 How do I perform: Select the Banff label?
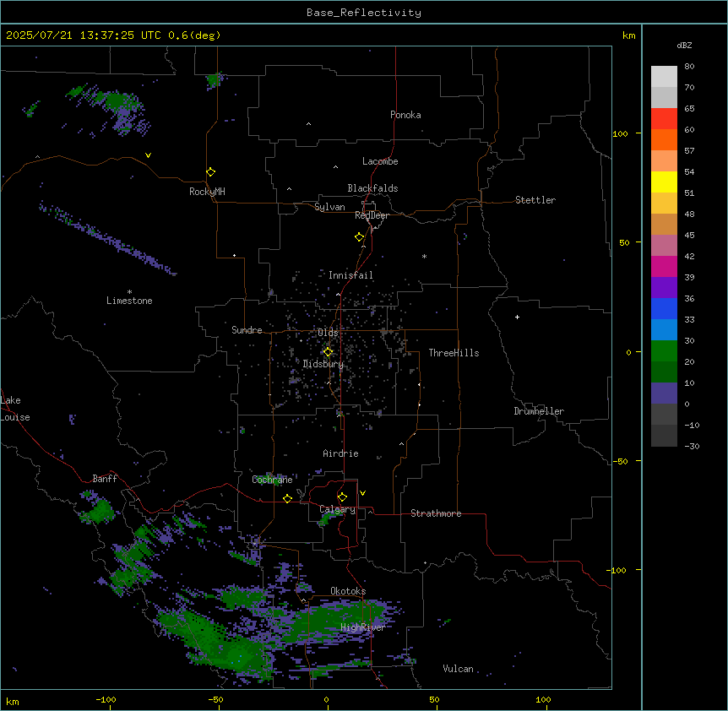105,479
